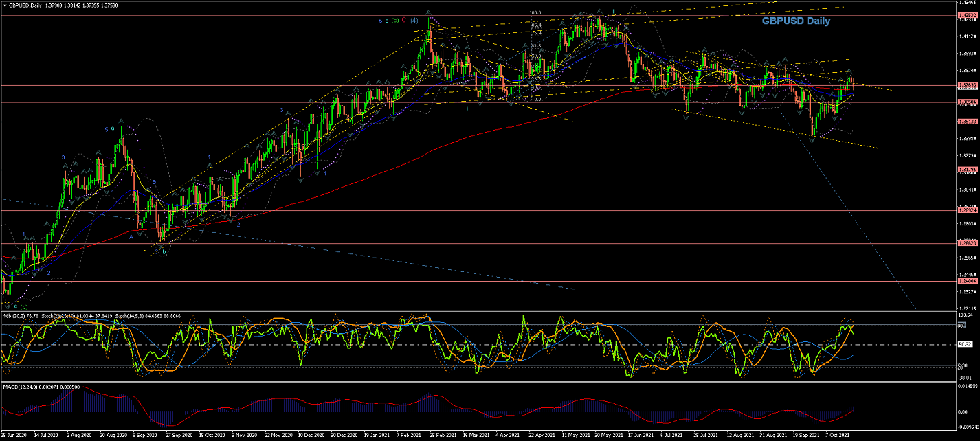Click the 22 Nov 2020 date label

tap(278, 435)
